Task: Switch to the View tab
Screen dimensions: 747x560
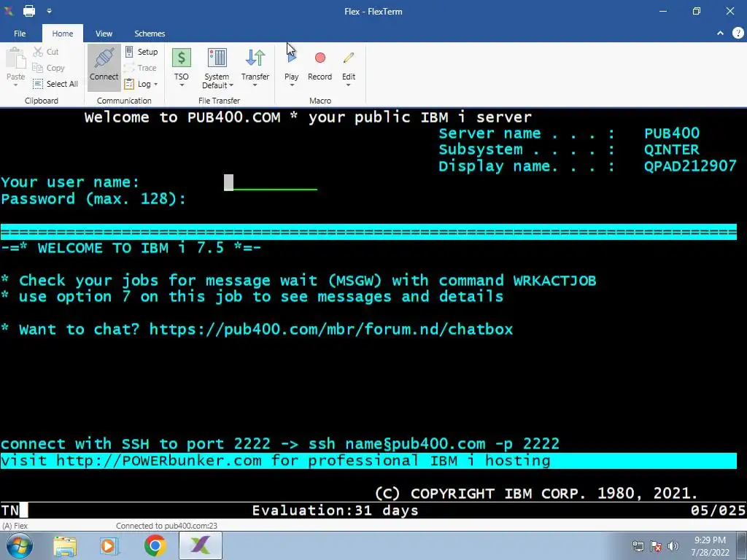Action: coord(104,34)
